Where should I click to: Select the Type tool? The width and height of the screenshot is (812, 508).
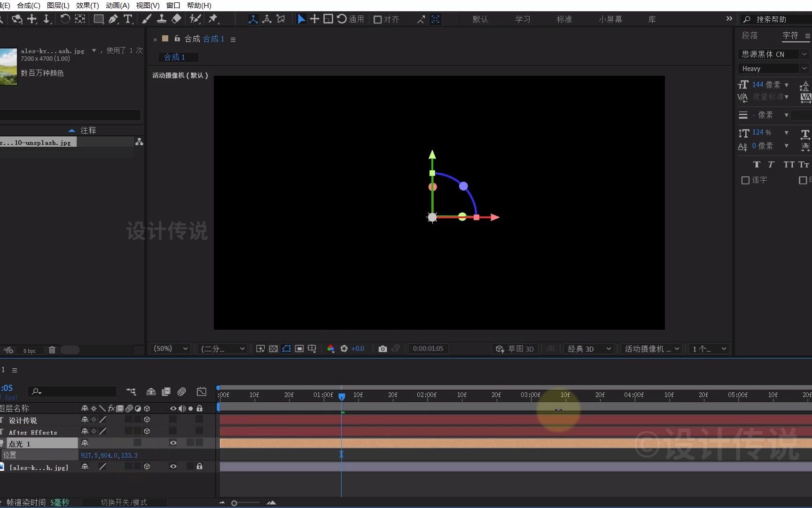pyautogui.click(x=128, y=19)
